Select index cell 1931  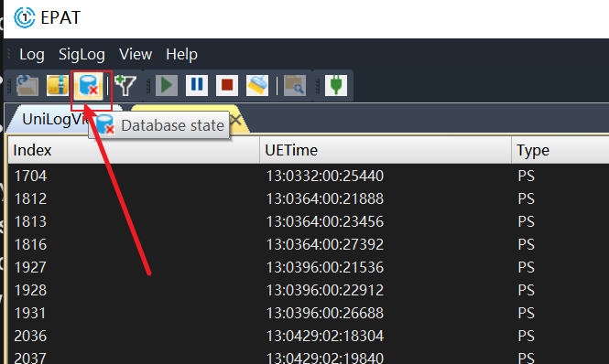tap(31, 313)
